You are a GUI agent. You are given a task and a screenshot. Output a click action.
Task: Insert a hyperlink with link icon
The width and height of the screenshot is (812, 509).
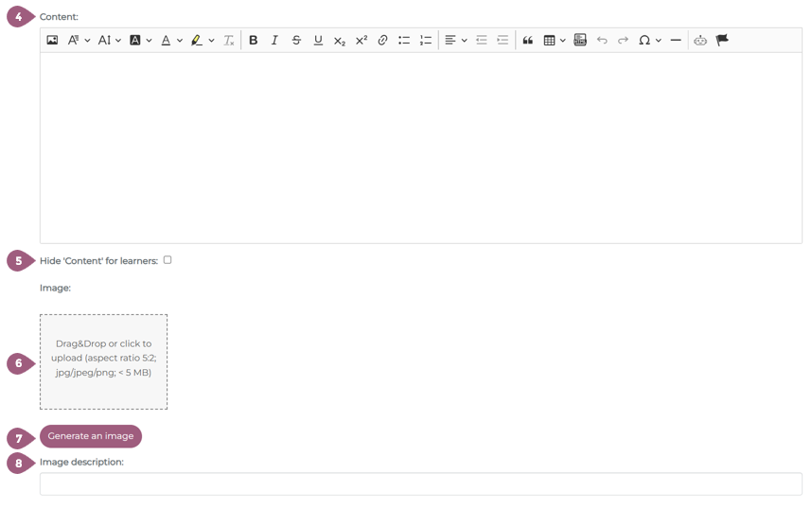click(382, 41)
